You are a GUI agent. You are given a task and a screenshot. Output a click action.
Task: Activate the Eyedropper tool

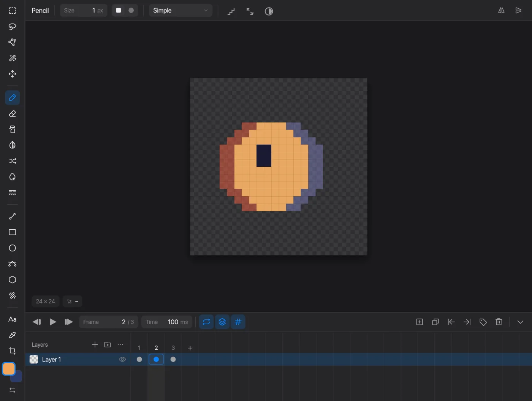tap(13, 335)
